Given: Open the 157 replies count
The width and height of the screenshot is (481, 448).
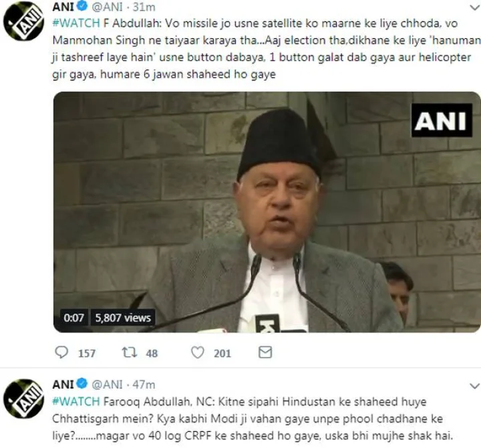Looking at the screenshot, I should [x=87, y=354].
